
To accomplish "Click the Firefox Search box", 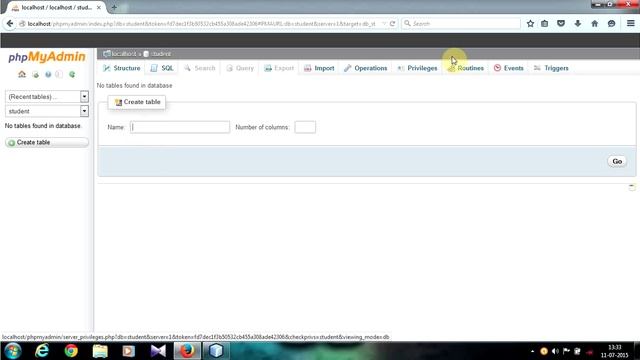I will tap(461, 24).
